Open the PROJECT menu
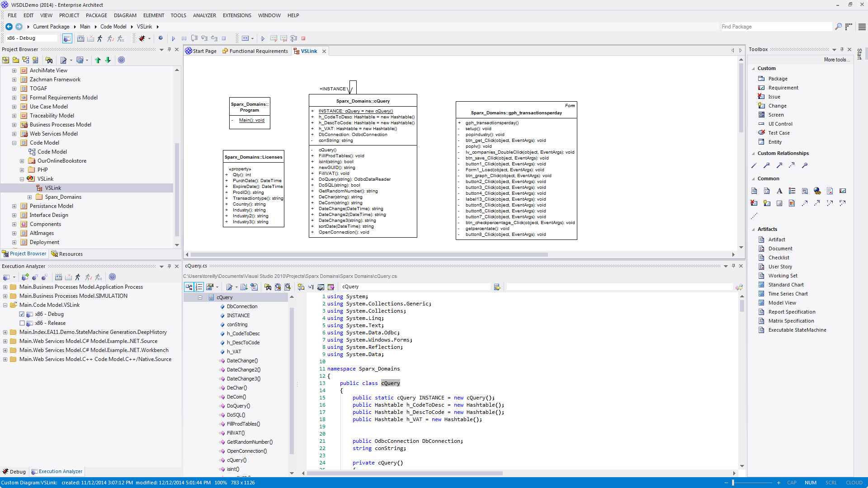868x488 pixels. click(69, 15)
